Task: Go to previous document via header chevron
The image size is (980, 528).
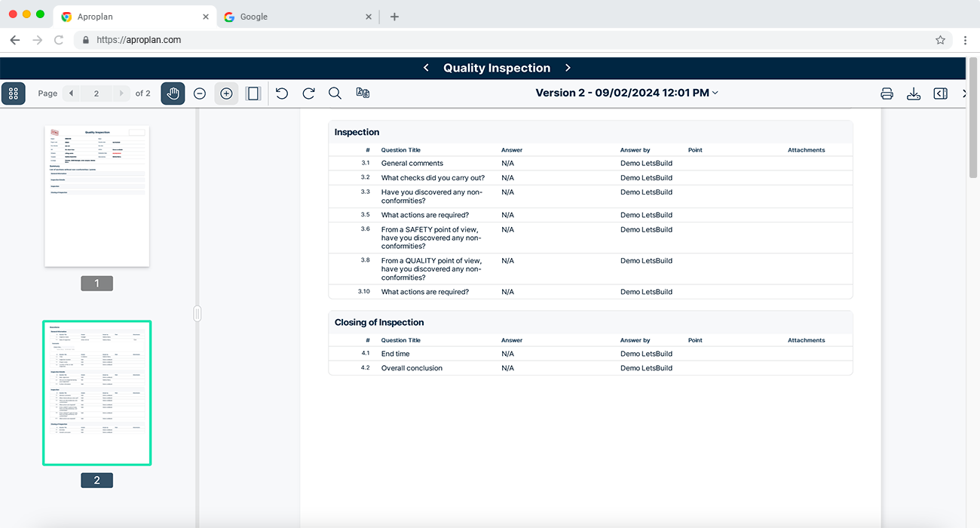Action: 426,68
